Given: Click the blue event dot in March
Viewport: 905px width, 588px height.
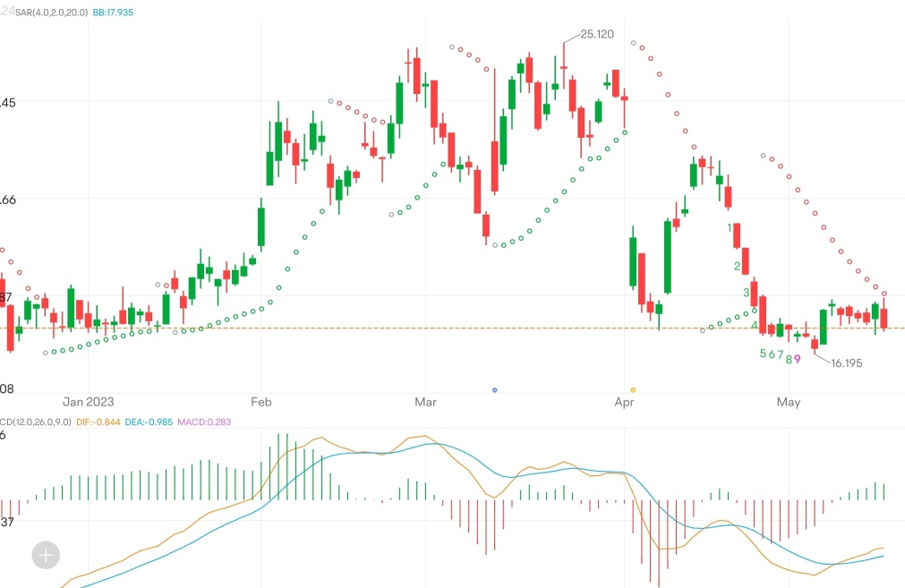Looking at the screenshot, I should (494, 389).
